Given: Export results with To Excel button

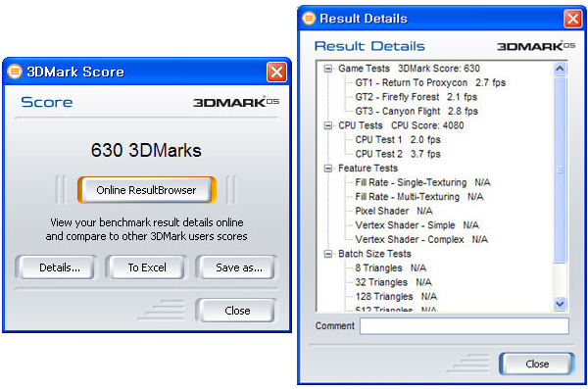Looking at the screenshot, I should point(147,267).
